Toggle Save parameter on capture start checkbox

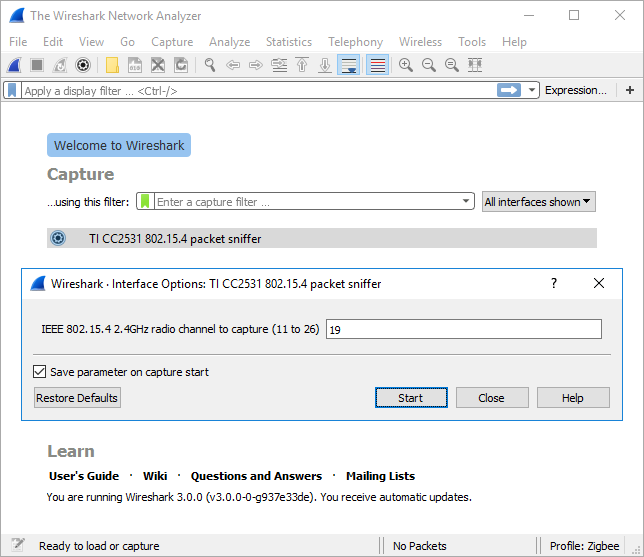(39, 372)
